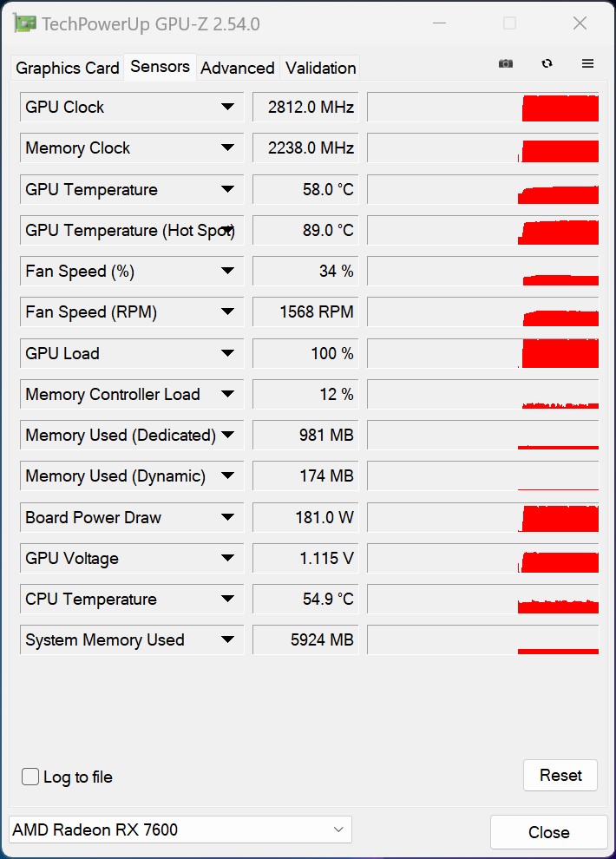The width and height of the screenshot is (616, 859).
Task: Expand the GPU Clock sensor dropdown arrow
Action: click(228, 107)
